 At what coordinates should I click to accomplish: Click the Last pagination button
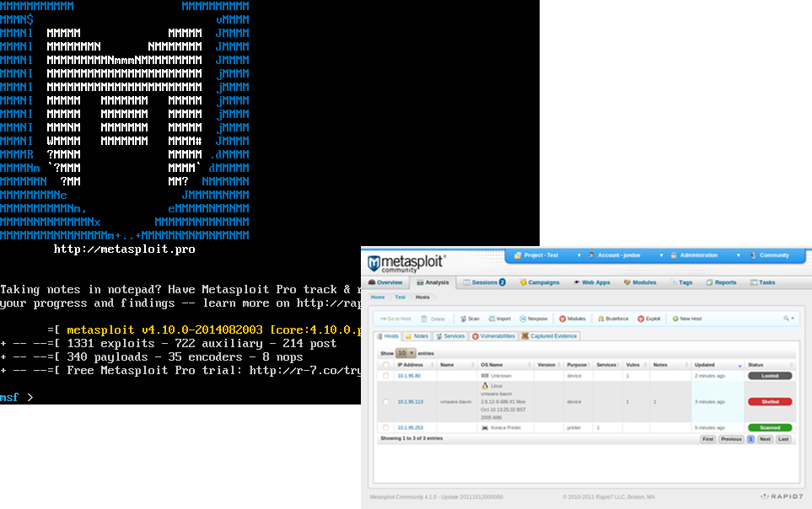[783, 439]
